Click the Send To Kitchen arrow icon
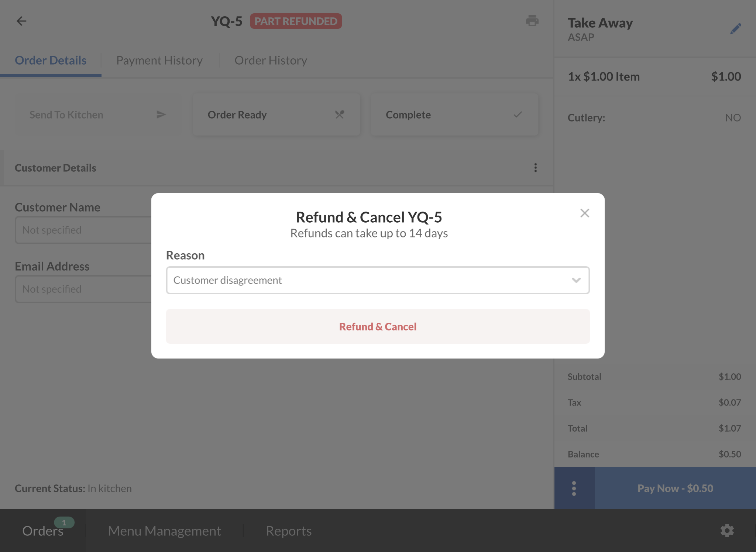This screenshot has height=552, width=756. click(161, 114)
